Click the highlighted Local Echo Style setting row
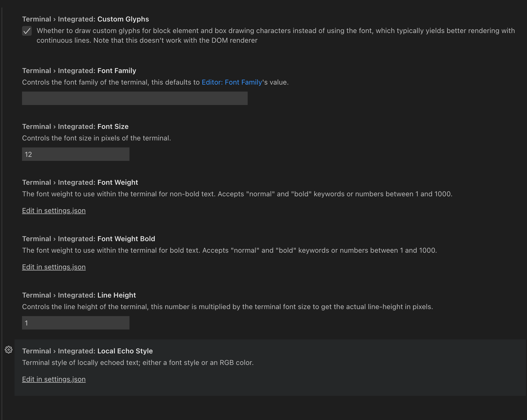 (x=269, y=367)
